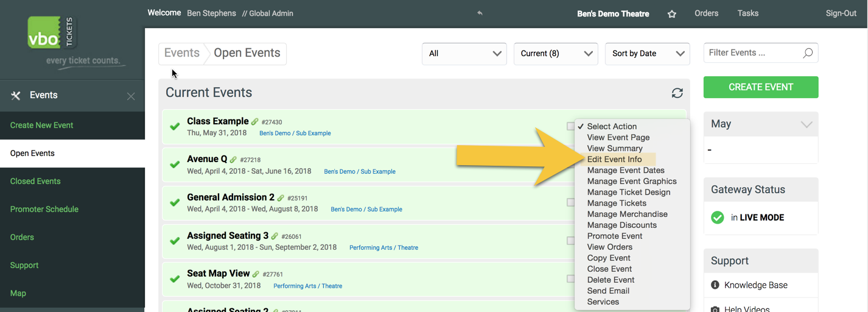Click green checkmark for Assigned Seating 3
The width and height of the screenshot is (868, 312).
coord(175,241)
